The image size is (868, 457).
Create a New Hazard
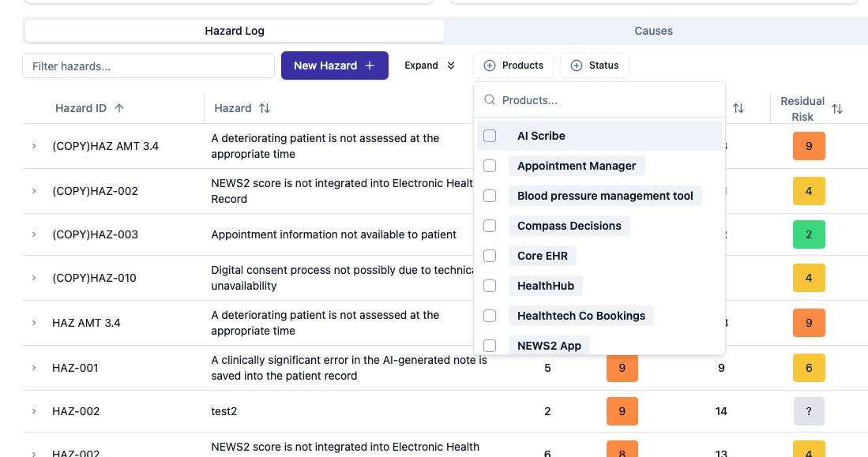click(334, 66)
